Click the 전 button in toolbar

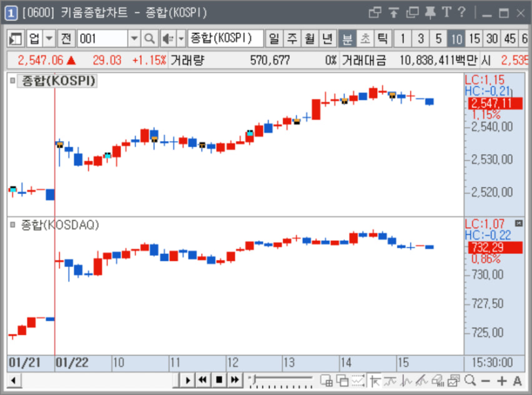66,39
